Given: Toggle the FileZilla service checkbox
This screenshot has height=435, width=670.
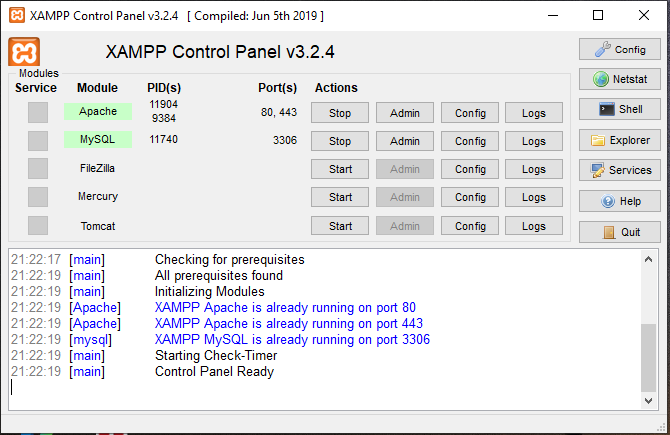Looking at the screenshot, I should (38, 169).
